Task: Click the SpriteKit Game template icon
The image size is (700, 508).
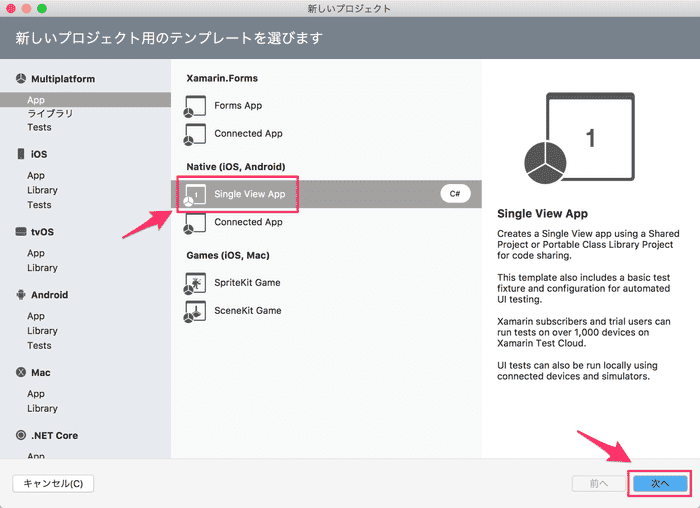Action: click(195, 283)
